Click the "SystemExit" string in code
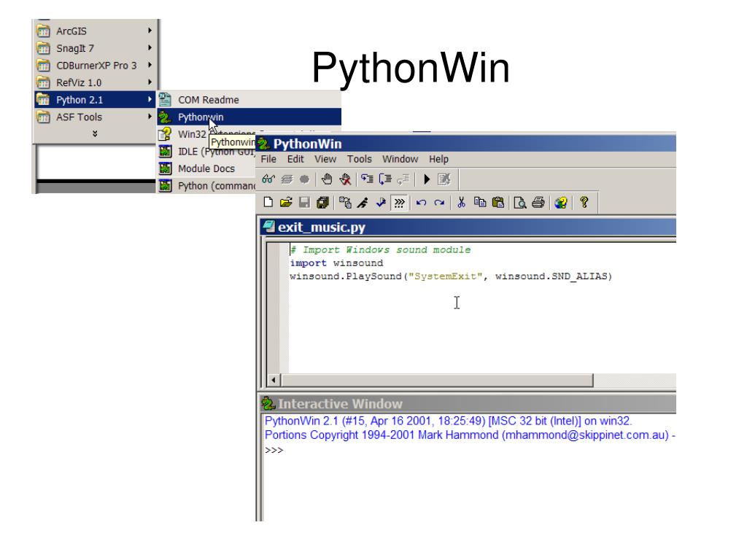Viewport: 747px width, 560px height. (x=445, y=276)
